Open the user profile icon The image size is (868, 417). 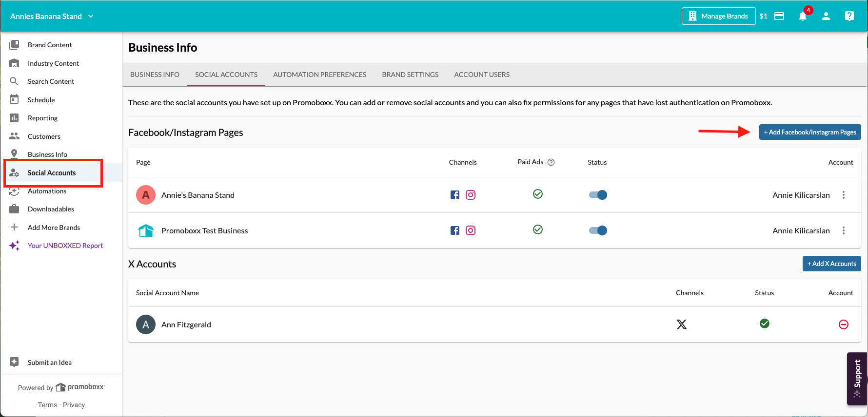(x=826, y=16)
